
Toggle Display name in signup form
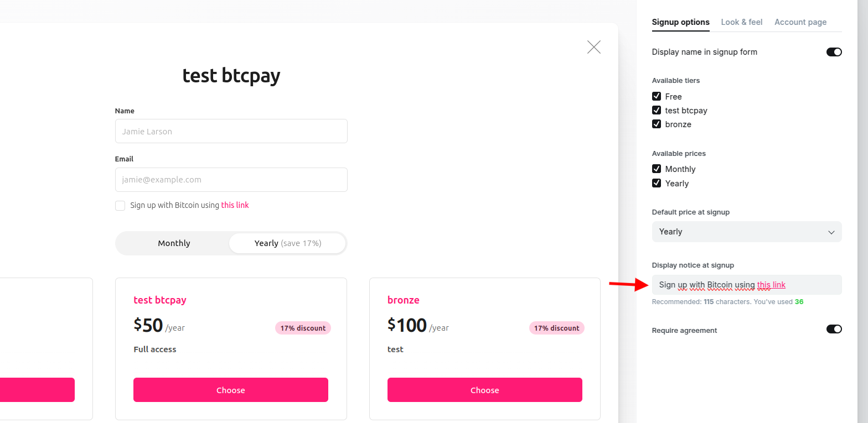(x=834, y=51)
